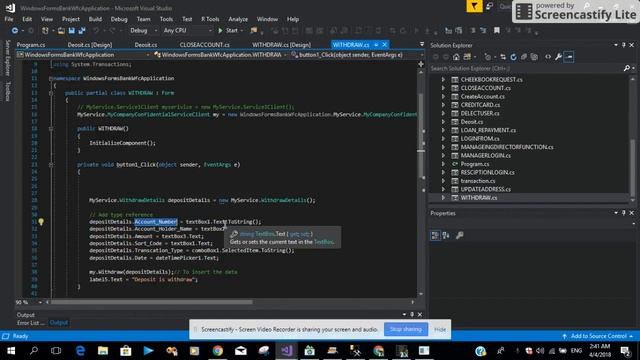Image resolution: width=640 pixels, height=360 pixels.
Task: Select CreateAccount.cs in Solution Explorer
Action: click(x=482, y=97)
